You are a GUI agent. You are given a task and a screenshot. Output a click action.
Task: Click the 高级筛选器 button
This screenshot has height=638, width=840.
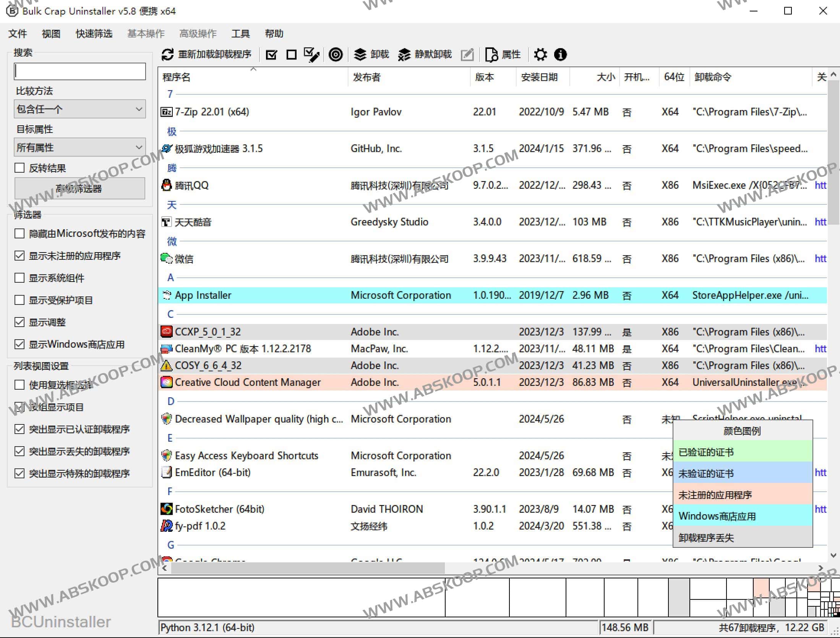click(79, 188)
